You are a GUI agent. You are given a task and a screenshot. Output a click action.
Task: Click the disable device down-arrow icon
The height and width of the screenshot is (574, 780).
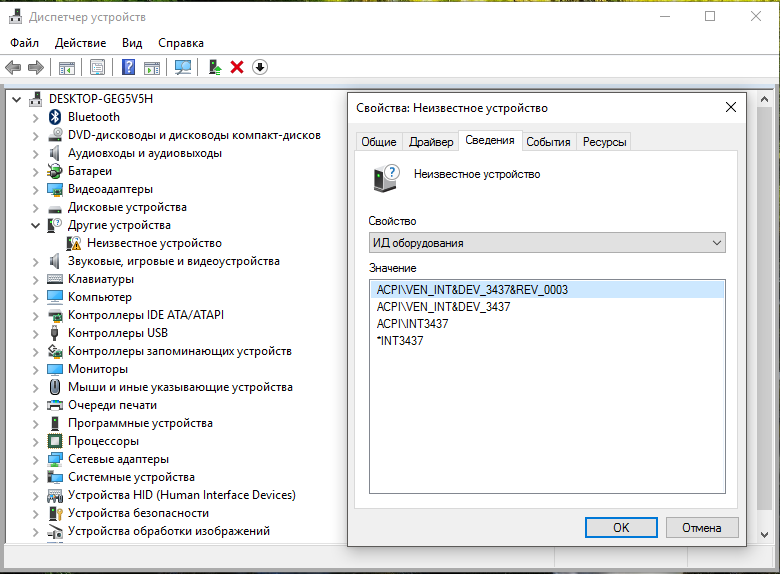[260, 67]
